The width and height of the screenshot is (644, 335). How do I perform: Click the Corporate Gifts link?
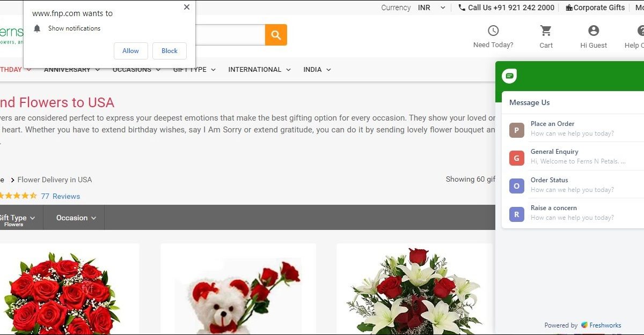tap(595, 8)
